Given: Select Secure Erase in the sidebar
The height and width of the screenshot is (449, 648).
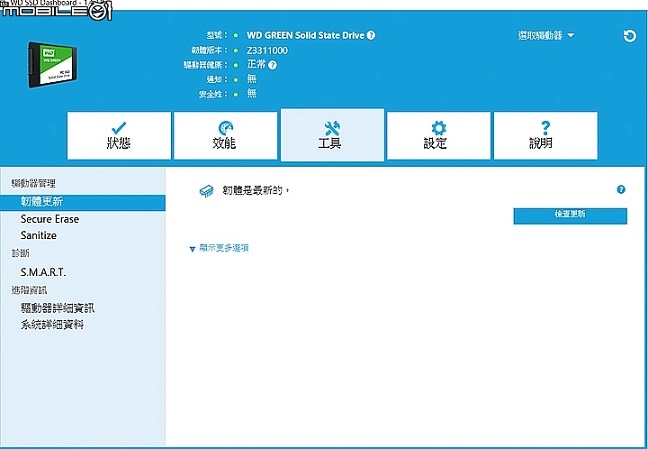Looking at the screenshot, I should click(x=50, y=219).
